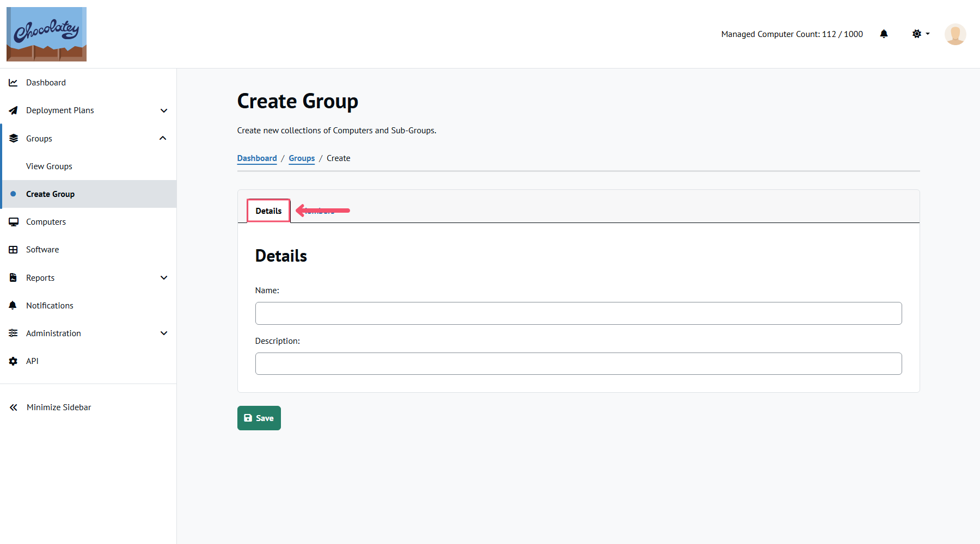Open the notifications bell in header
Image resolution: width=980 pixels, height=544 pixels.
point(884,34)
